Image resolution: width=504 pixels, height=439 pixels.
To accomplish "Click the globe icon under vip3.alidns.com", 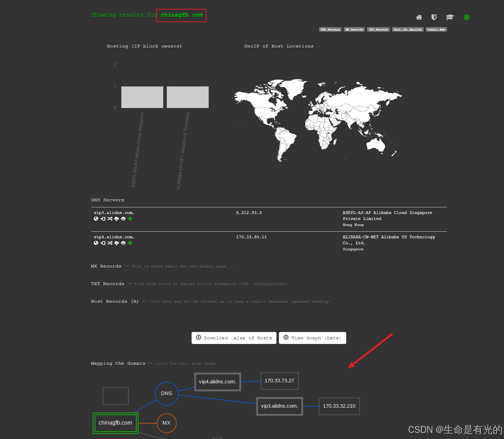I will [x=96, y=219].
